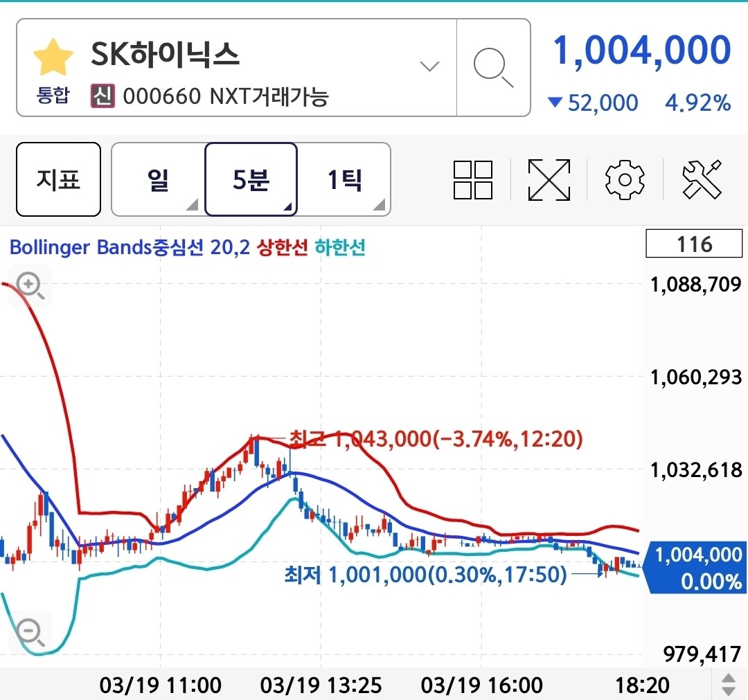Select the 5분 chart interval tab
The height and width of the screenshot is (700, 748).
(x=251, y=179)
